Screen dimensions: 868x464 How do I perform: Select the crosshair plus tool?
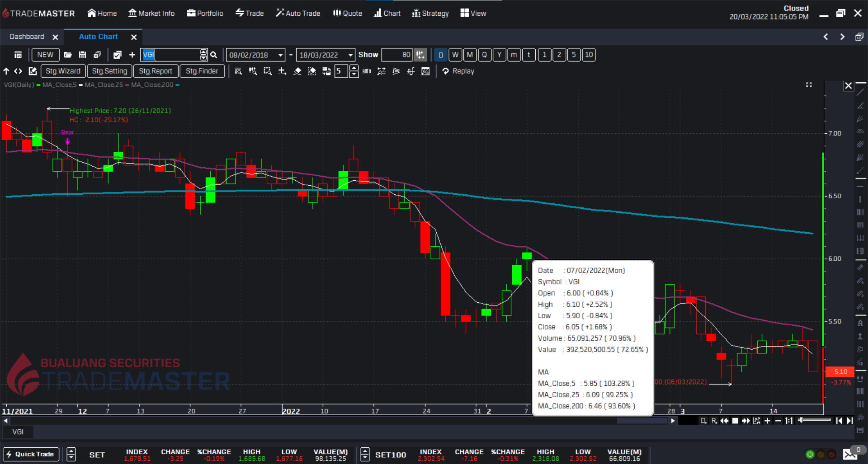[x=282, y=71]
